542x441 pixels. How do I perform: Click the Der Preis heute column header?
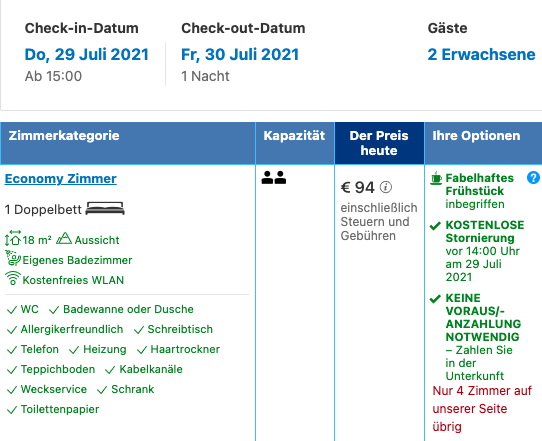(379, 143)
